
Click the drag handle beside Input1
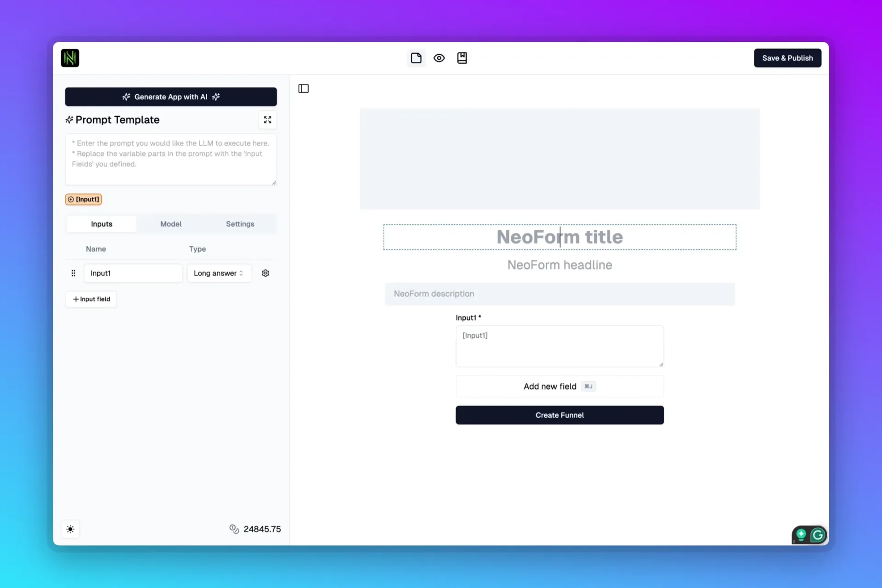73,273
